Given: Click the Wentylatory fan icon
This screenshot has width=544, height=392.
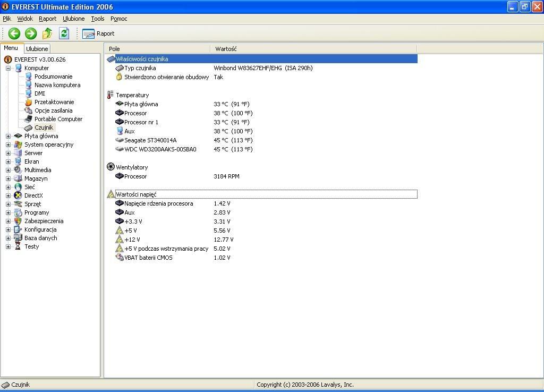Looking at the screenshot, I should tap(110, 167).
